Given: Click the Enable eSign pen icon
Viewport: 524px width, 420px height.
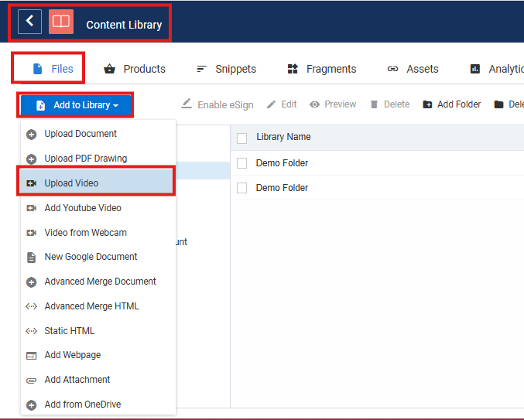Looking at the screenshot, I should point(187,104).
